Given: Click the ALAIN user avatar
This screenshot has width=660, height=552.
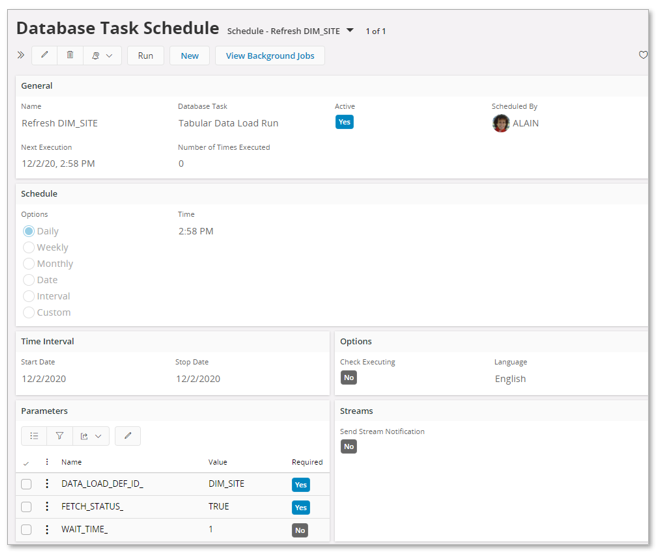Looking at the screenshot, I should (501, 123).
